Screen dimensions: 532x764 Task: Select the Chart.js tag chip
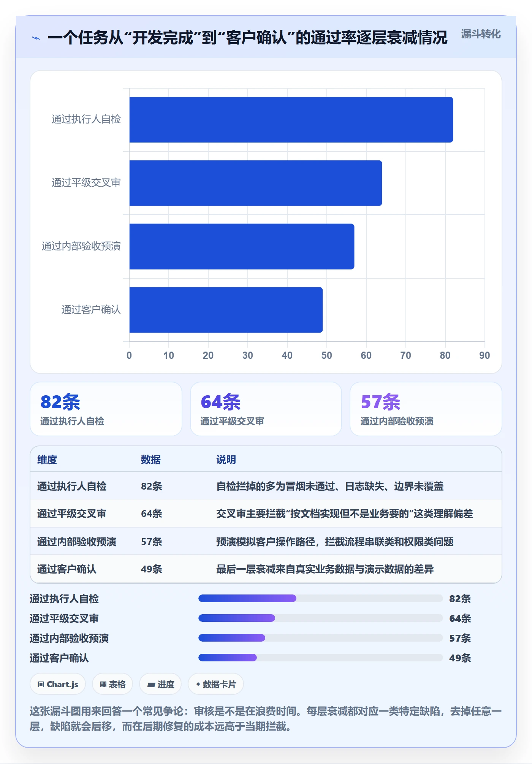coord(58,684)
